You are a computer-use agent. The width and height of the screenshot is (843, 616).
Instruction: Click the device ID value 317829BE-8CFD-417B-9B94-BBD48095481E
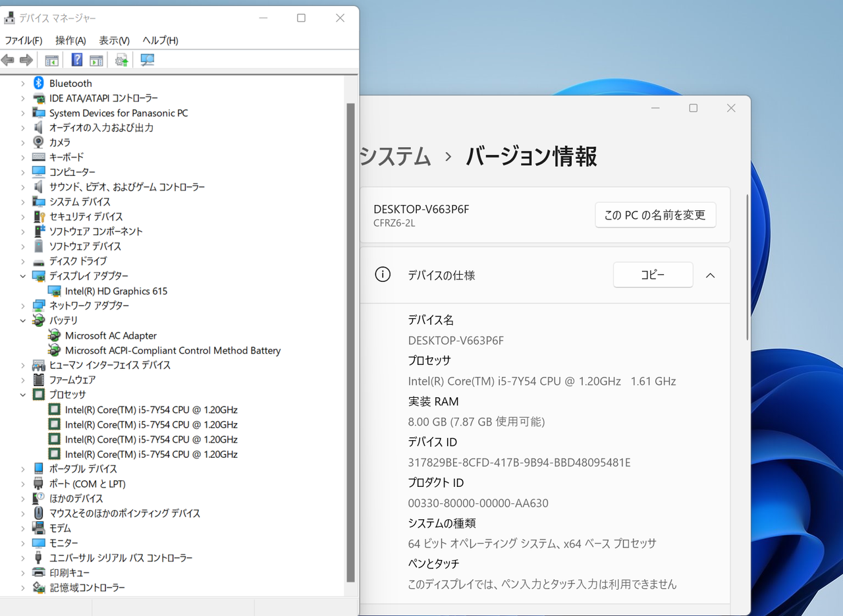(519, 462)
